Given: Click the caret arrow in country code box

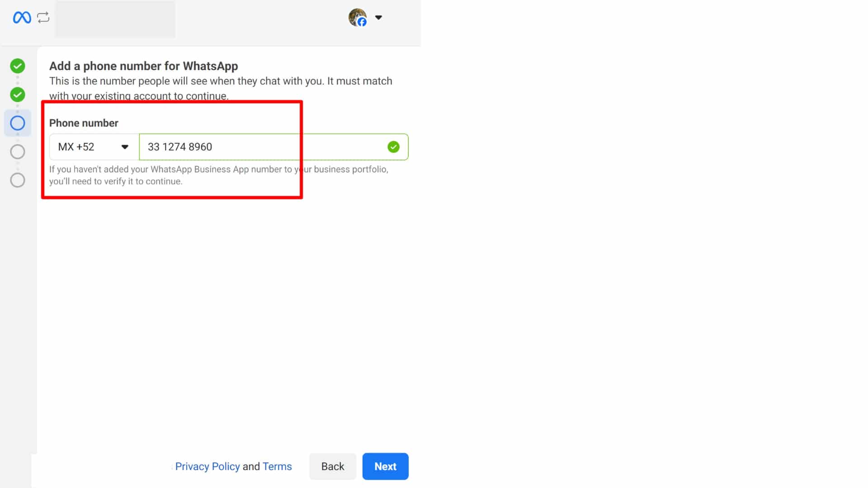Looking at the screenshot, I should pos(125,147).
